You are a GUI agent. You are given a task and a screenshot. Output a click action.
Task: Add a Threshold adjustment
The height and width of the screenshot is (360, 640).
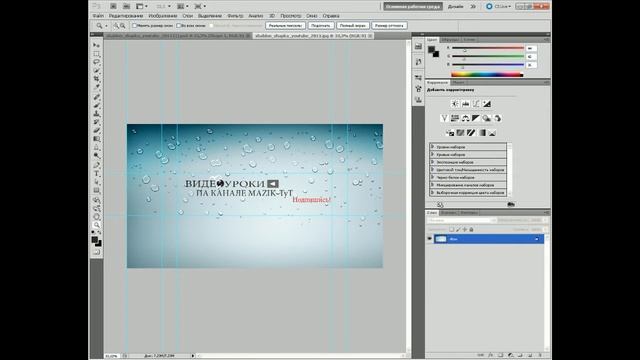coord(471,133)
